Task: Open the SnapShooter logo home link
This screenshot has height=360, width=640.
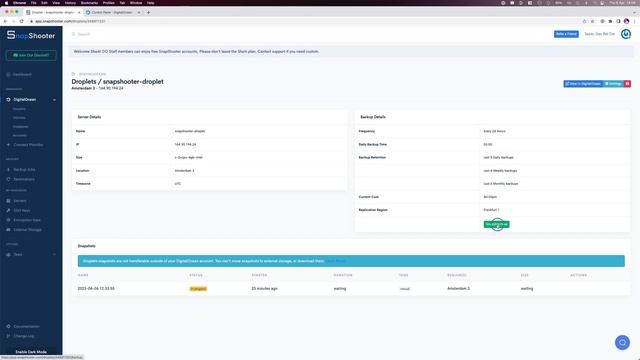Action: click(31, 36)
